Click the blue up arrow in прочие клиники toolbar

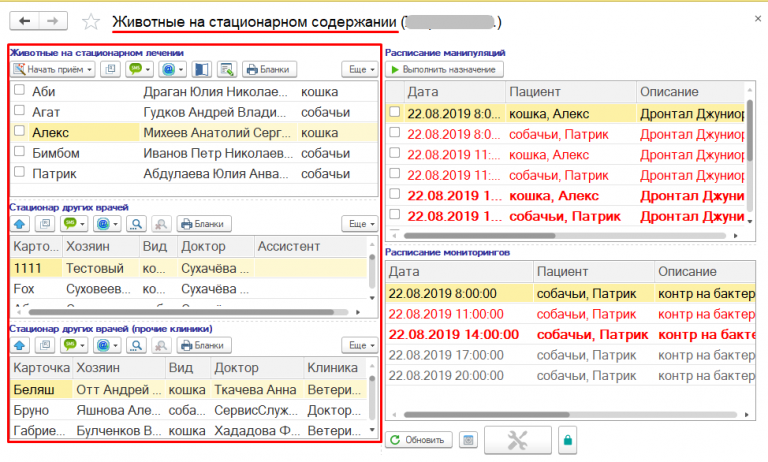(x=20, y=345)
